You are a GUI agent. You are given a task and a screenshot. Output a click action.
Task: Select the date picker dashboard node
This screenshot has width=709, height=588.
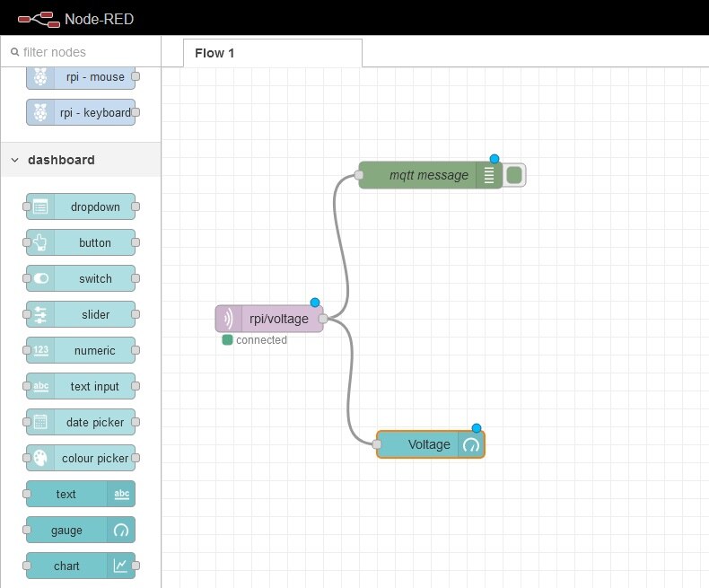[81, 422]
